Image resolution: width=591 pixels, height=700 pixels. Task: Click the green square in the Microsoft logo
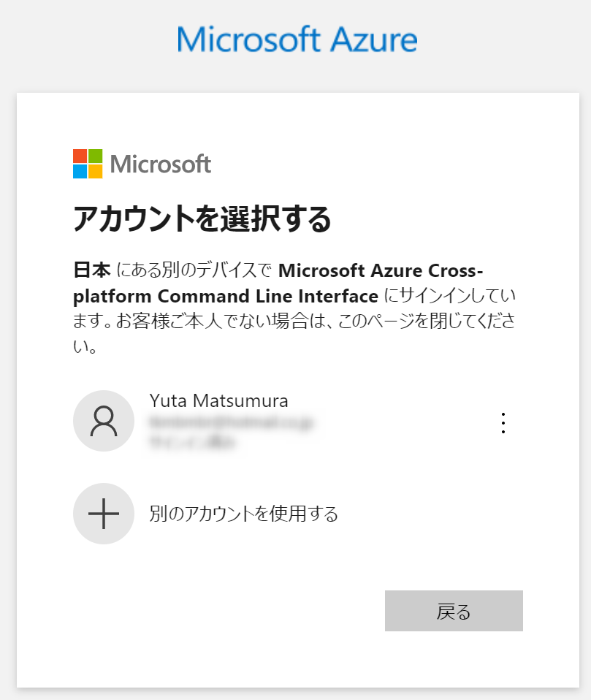[96, 155]
